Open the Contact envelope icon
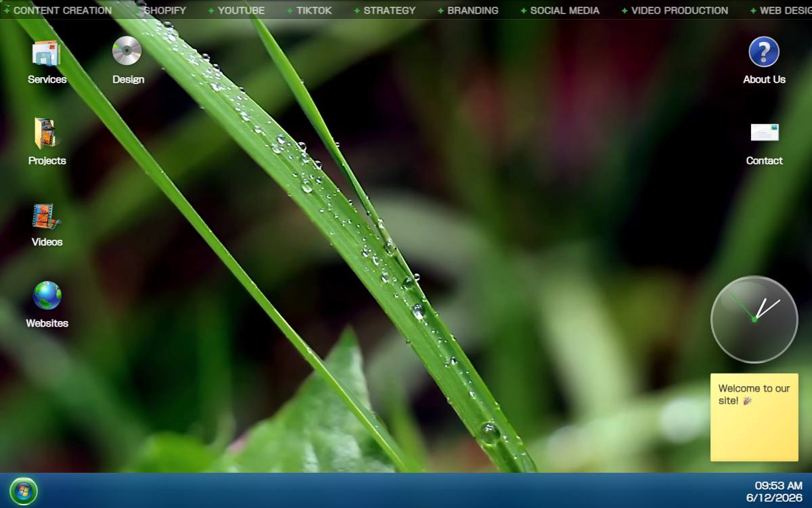The height and width of the screenshot is (508, 812). [x=764, y=141]
